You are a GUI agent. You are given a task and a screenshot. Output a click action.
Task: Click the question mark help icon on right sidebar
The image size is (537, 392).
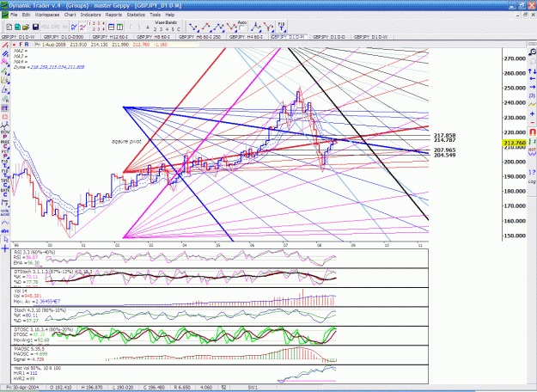click(x=532, y=172)
